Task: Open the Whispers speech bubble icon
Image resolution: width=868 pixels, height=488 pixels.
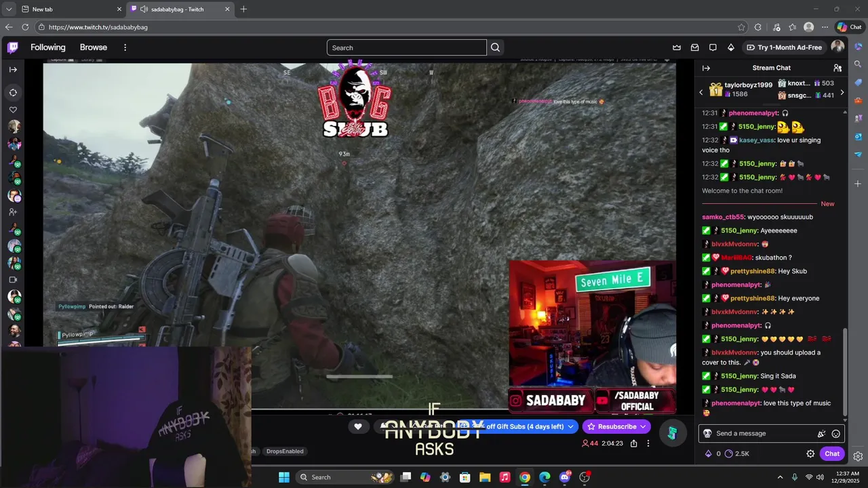Action: (x=713, y=47)
